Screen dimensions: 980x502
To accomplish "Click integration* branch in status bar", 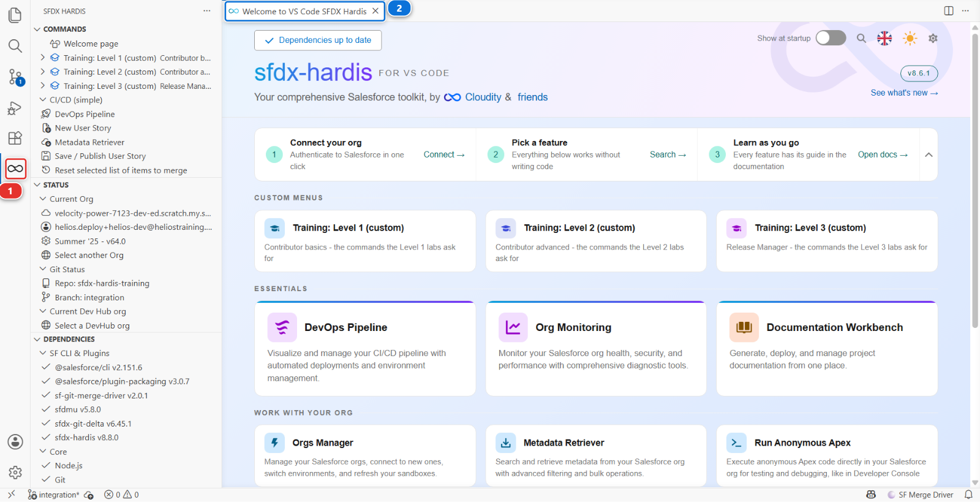I will point(53,495).
